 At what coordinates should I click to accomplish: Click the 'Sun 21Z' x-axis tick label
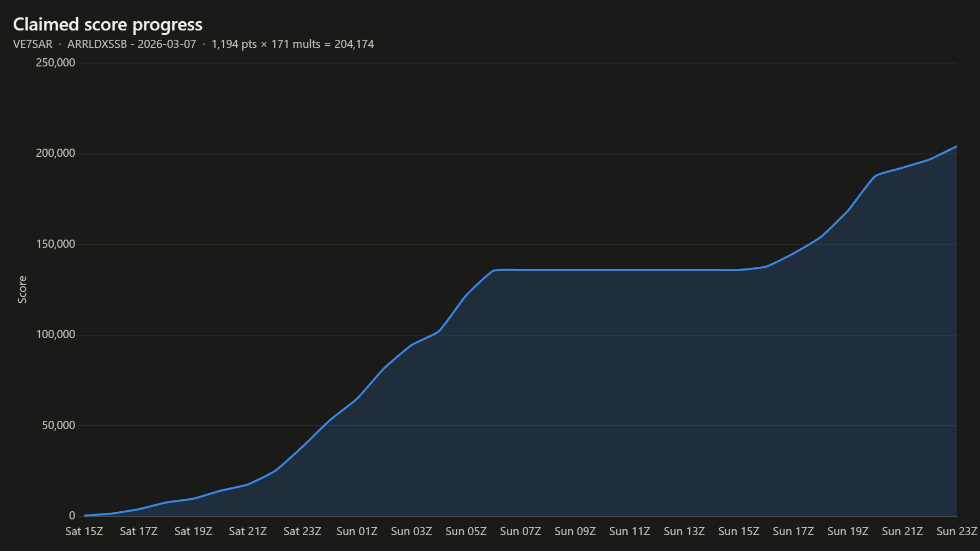coord(902,531)
